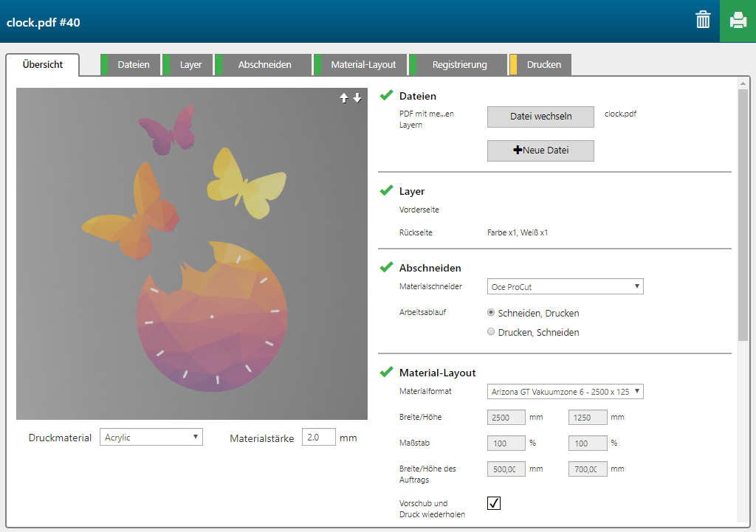Select 'Schneiden, Drucken' workflow option

[x=491, y=313]
